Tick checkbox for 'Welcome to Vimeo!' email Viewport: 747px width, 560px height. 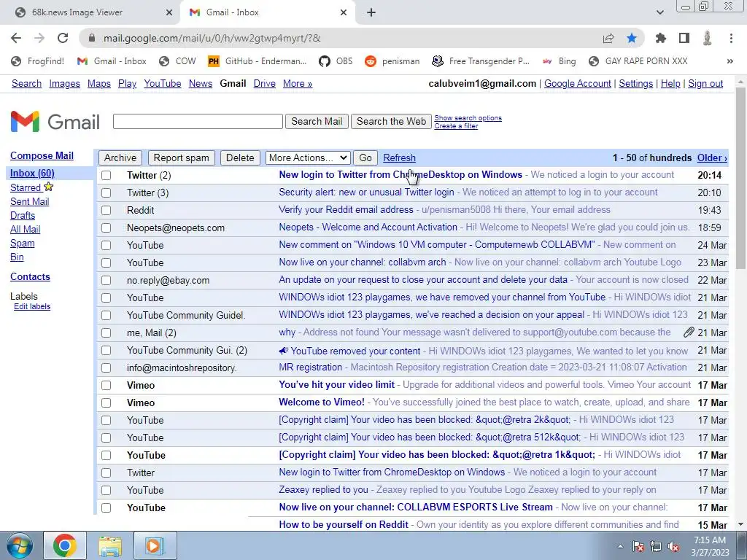107,402
